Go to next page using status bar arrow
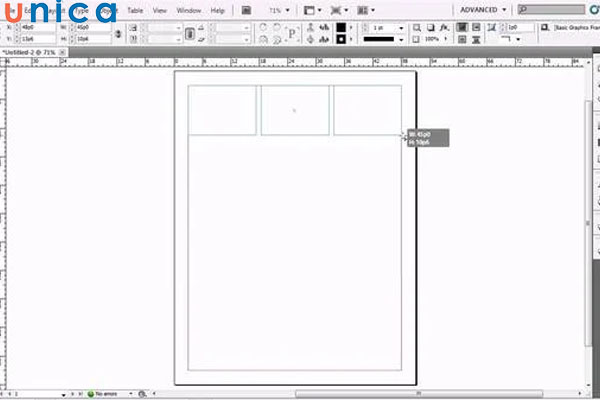The width and height of the screenshot is (600, 400). [72, 394]
